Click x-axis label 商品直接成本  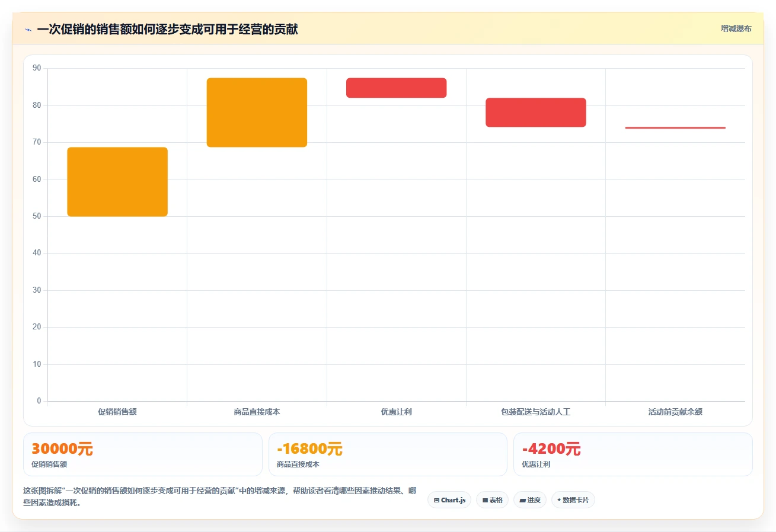[x=257, y=412]
